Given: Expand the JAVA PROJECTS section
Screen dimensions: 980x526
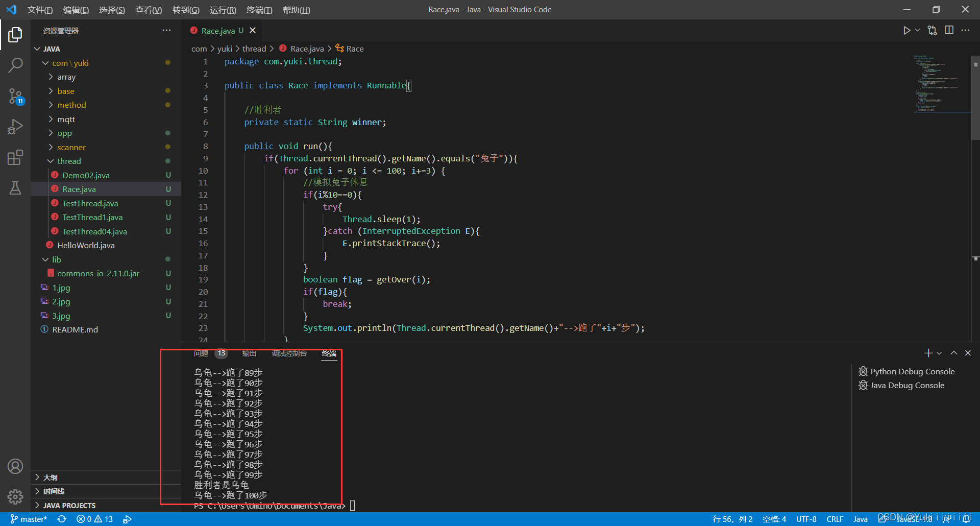Looking at the screenshot, I should (x=106, y=505).
